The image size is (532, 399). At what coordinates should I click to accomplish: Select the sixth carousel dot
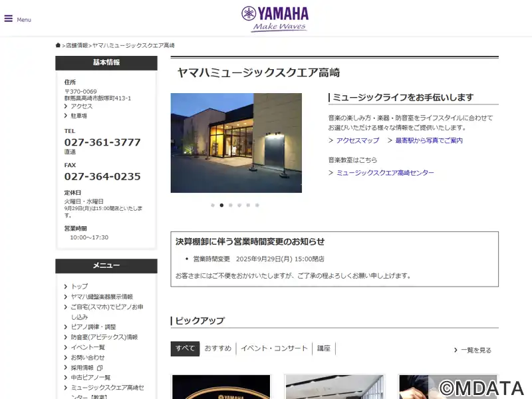pos(257,205)
